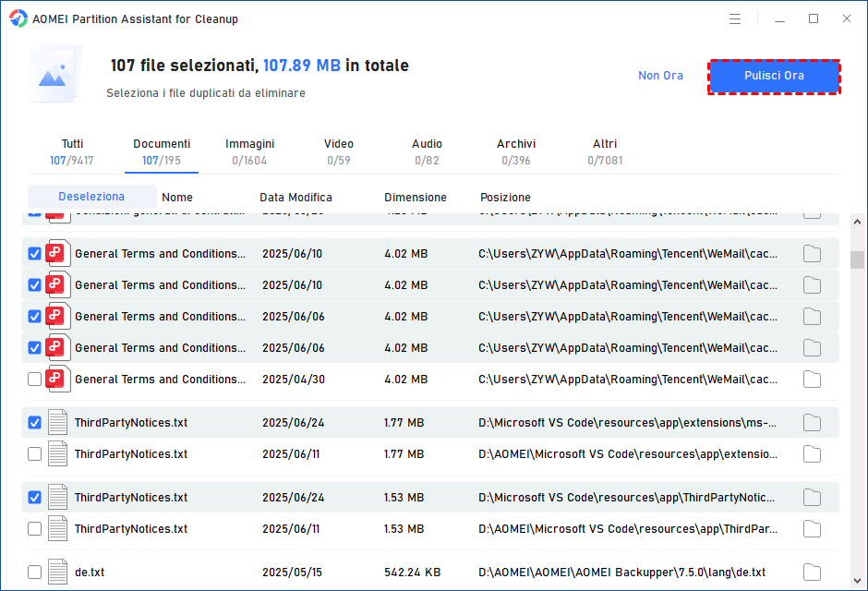The image size is (868, 591).
Task: Open folder for 2025/06/24 1.77 MB ThirdPartyNotices.txt
Action: coord(812,423)
